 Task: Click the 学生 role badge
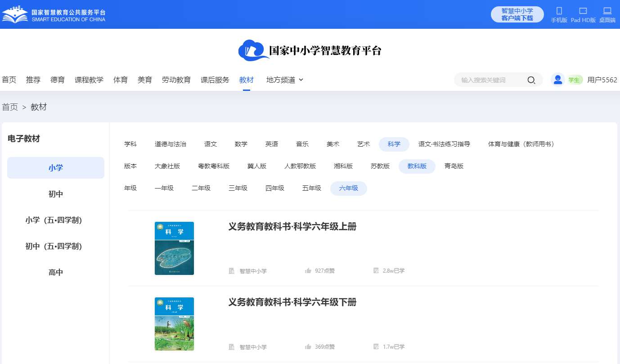pyautogui.click(x=574, y=80)
